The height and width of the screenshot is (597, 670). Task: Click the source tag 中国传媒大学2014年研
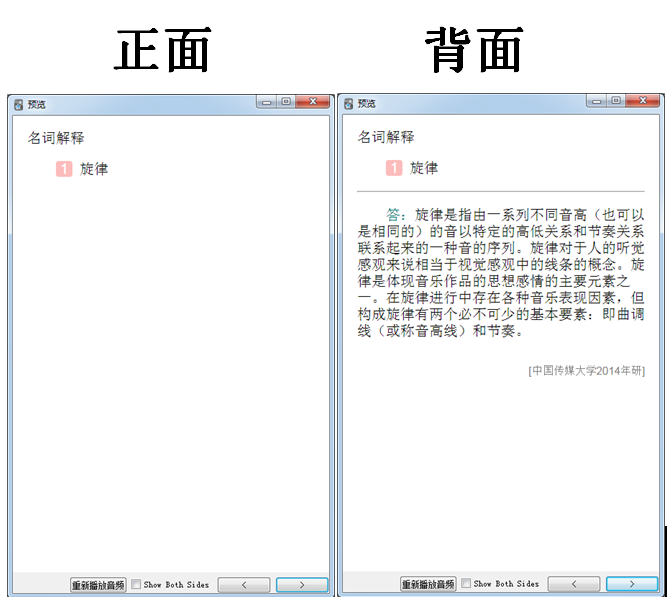[x=587, y=371]
